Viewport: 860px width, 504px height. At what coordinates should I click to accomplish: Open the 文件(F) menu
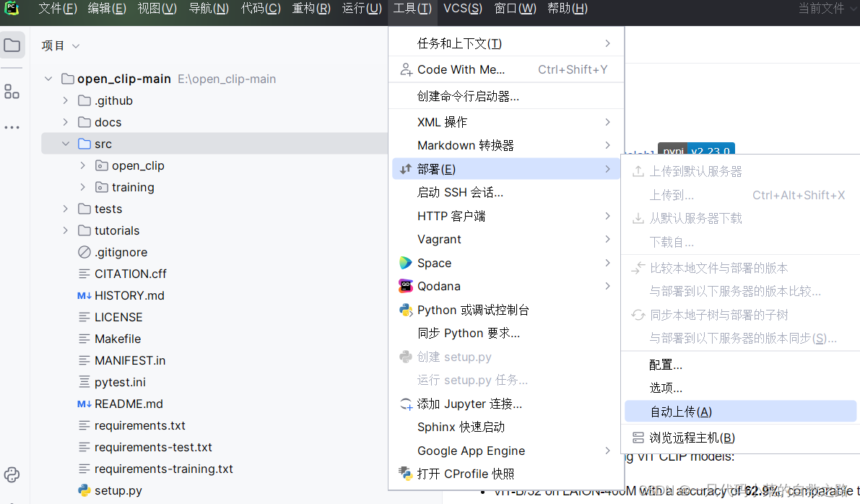pyautogui.click(x=58, y=9)
